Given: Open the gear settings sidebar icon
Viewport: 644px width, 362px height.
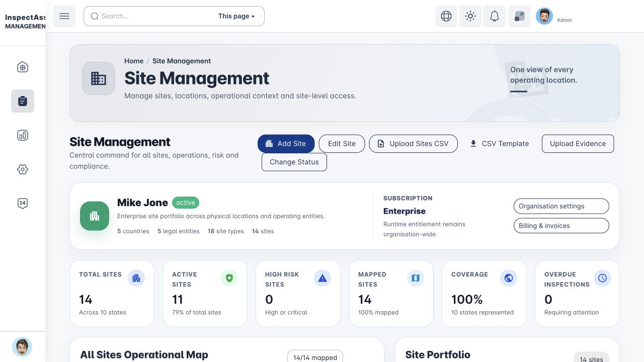Looking at the screenshot, I should 23,169.
